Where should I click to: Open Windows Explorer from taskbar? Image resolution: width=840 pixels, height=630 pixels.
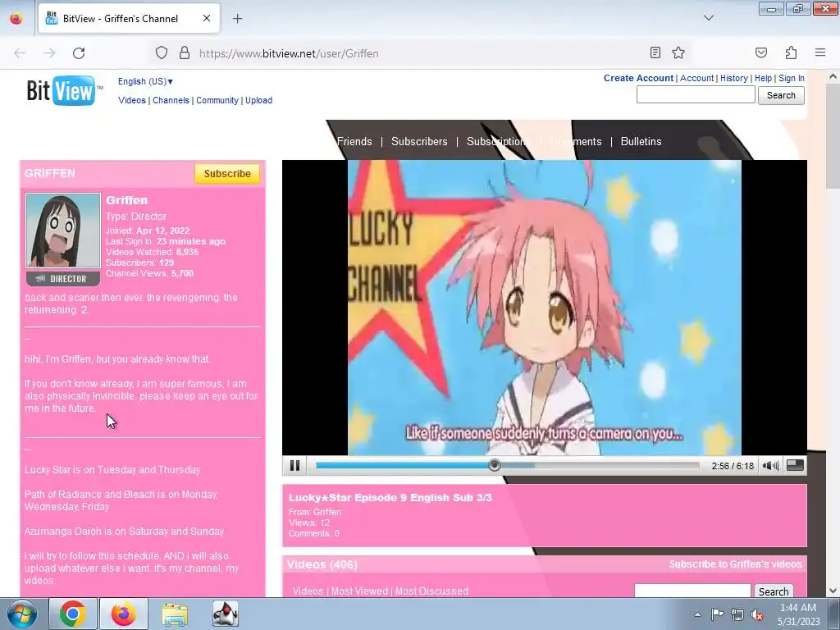(175, 614)
